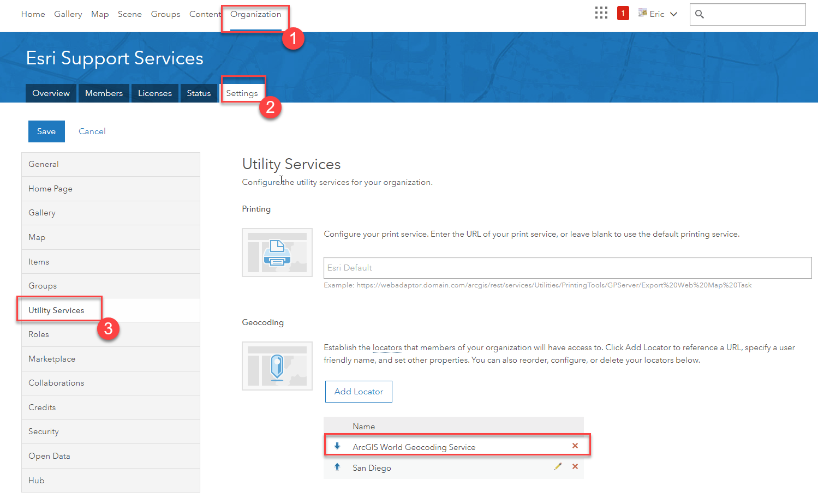Expand the Eric user account menu
The image size is (818, 504).
(658, 14)
